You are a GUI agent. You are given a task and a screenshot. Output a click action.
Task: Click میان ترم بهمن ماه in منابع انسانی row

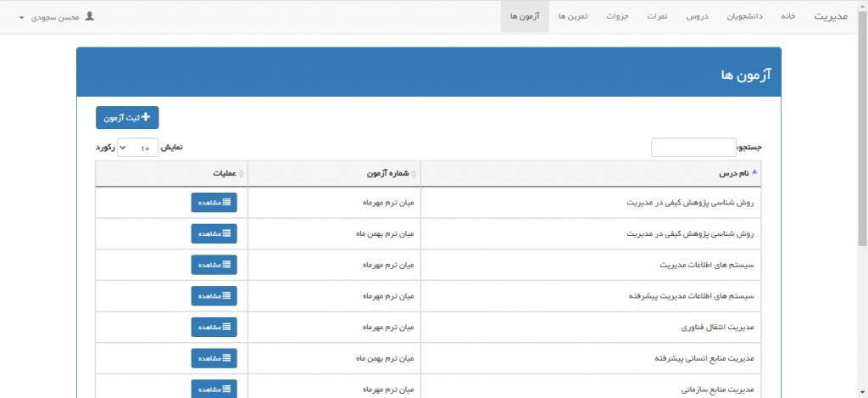click(x=385, y=358)
